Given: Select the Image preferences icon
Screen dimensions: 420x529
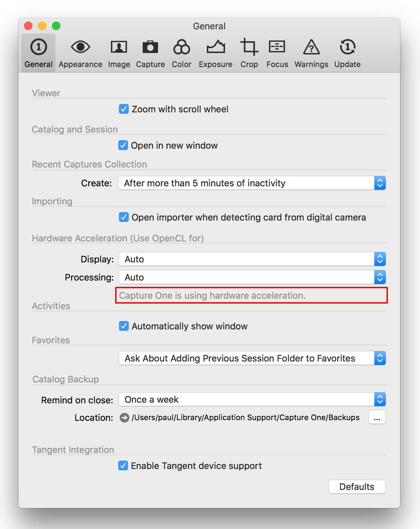Looking at the screenshot, I should click(x=119, y=47).
